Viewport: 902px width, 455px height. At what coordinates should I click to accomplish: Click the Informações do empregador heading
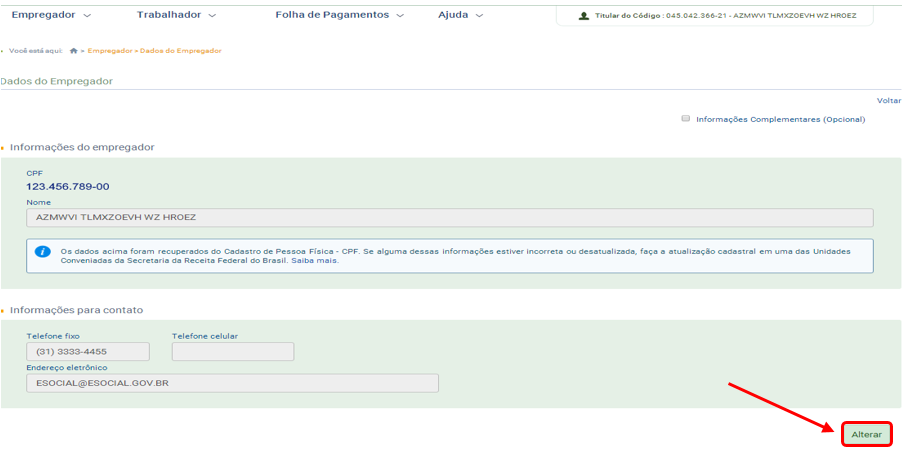(82, 147)
